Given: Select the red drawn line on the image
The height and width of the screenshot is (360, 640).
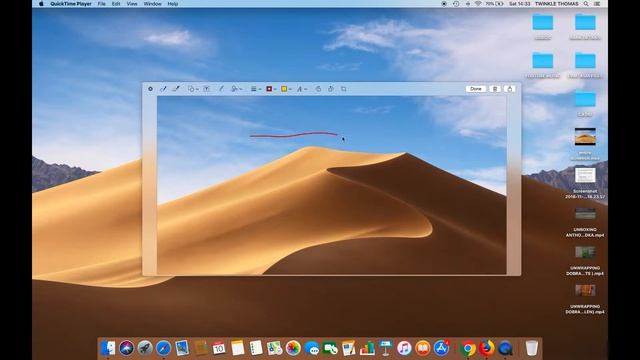Looking at the screenshot, I should 293,134.
